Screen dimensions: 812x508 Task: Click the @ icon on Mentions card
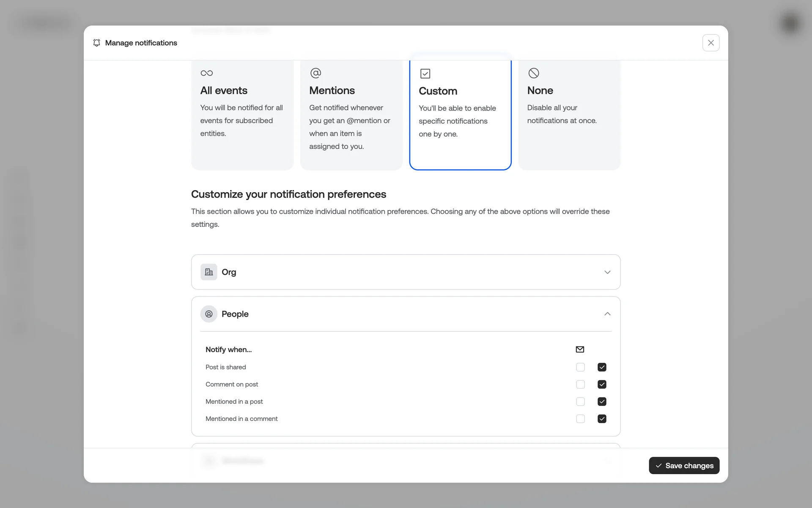(x=315, y=73)
